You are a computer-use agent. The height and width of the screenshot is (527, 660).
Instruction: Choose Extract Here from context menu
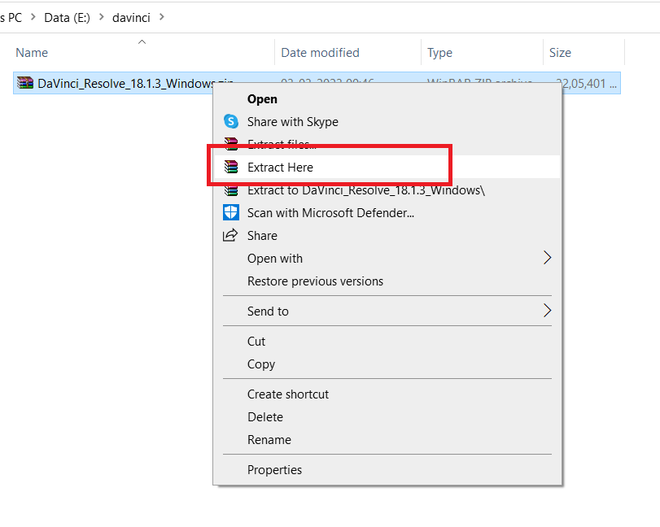pos(280,167)
